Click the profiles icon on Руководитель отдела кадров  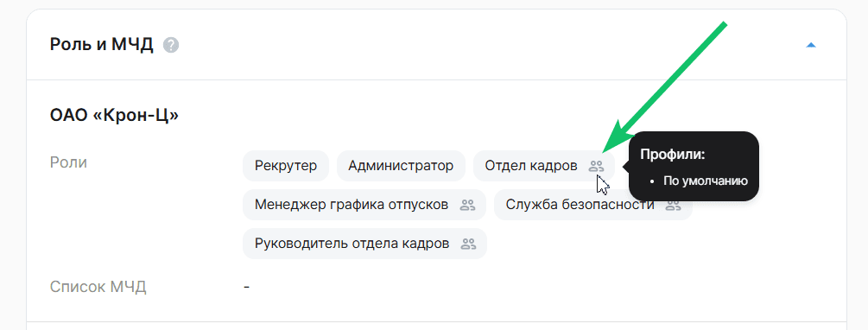click(x=468, y=244)
